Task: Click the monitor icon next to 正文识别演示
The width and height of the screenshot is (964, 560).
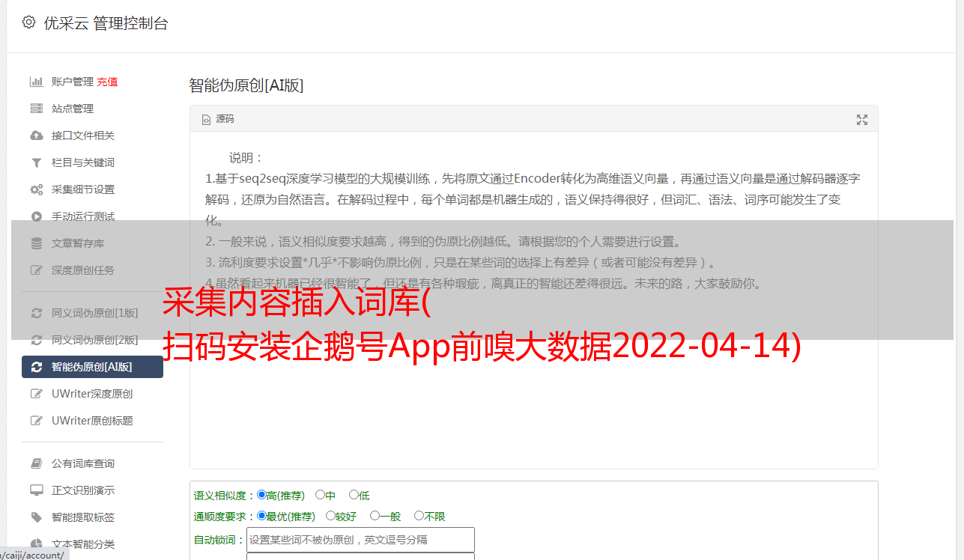Action: coord(36,490)
